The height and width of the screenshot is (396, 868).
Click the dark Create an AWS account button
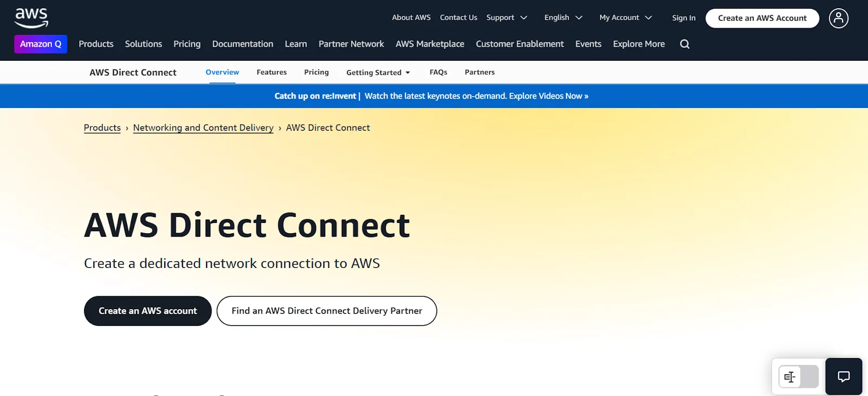point(148,311)
